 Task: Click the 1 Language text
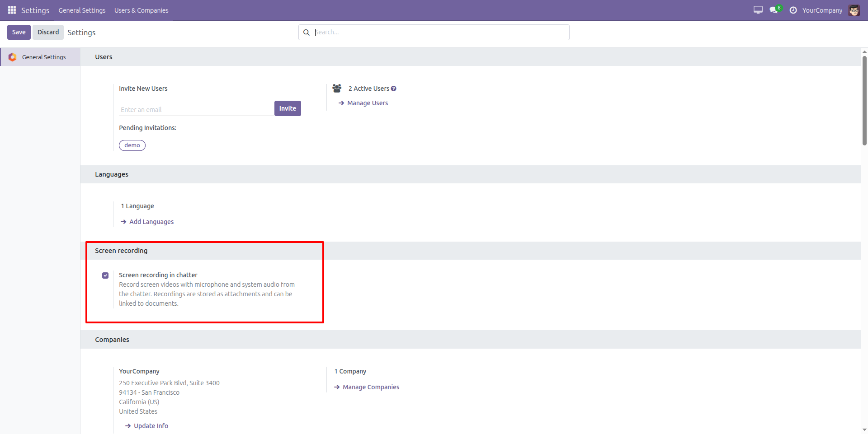coord(137,206)
